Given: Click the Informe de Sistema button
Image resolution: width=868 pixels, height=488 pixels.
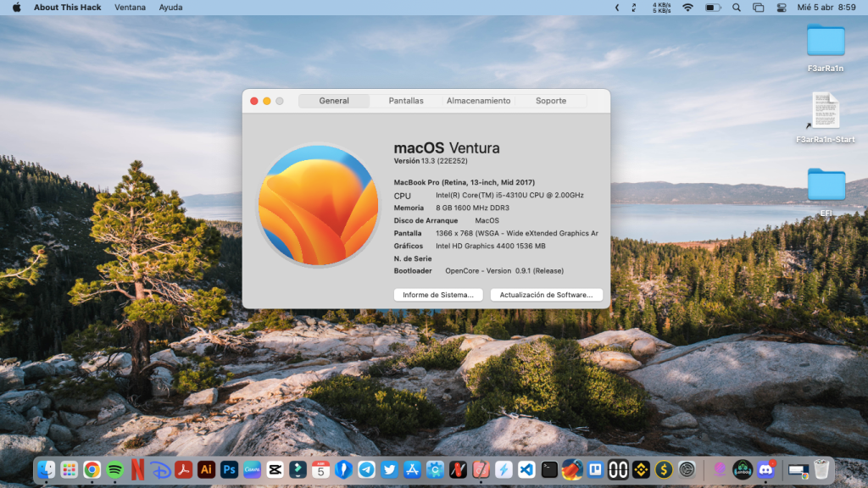Looking at the screenshot, I should point(438,295).
